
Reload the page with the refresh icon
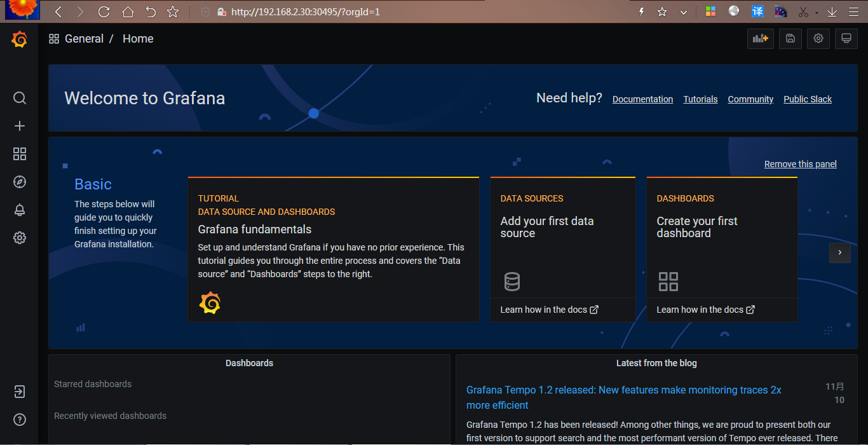(x=104, y=11)
